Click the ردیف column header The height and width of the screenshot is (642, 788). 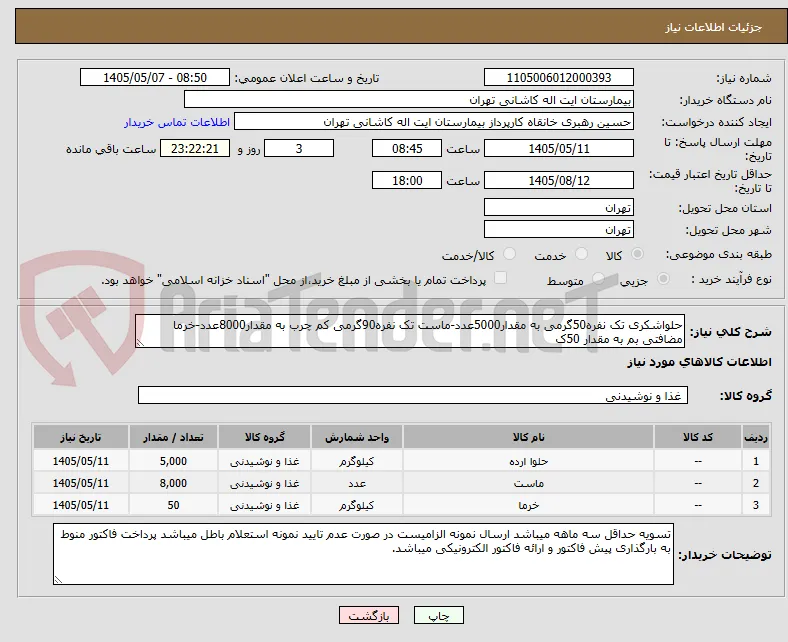tap(755, 437)
